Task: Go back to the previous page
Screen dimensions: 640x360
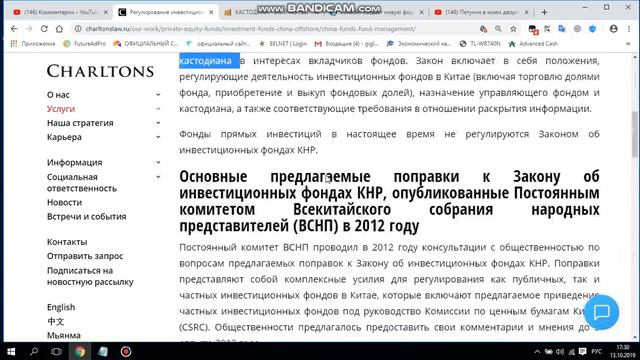Action: 14,29
